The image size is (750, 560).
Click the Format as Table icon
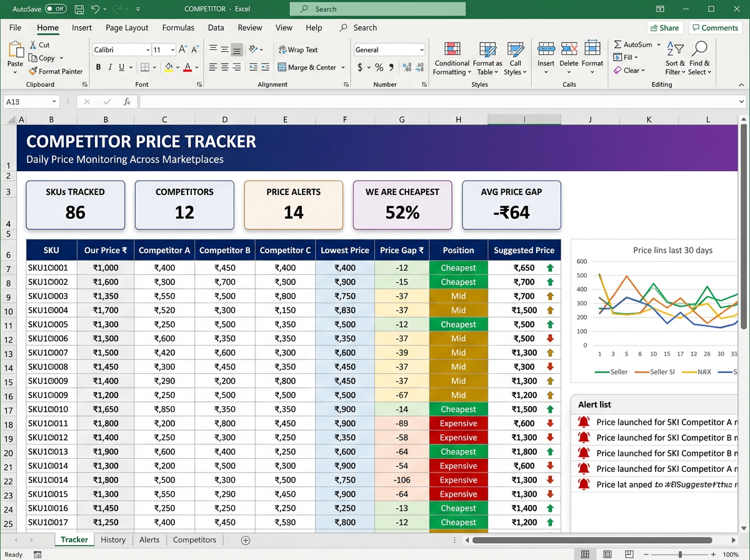(x=487, y=50)
